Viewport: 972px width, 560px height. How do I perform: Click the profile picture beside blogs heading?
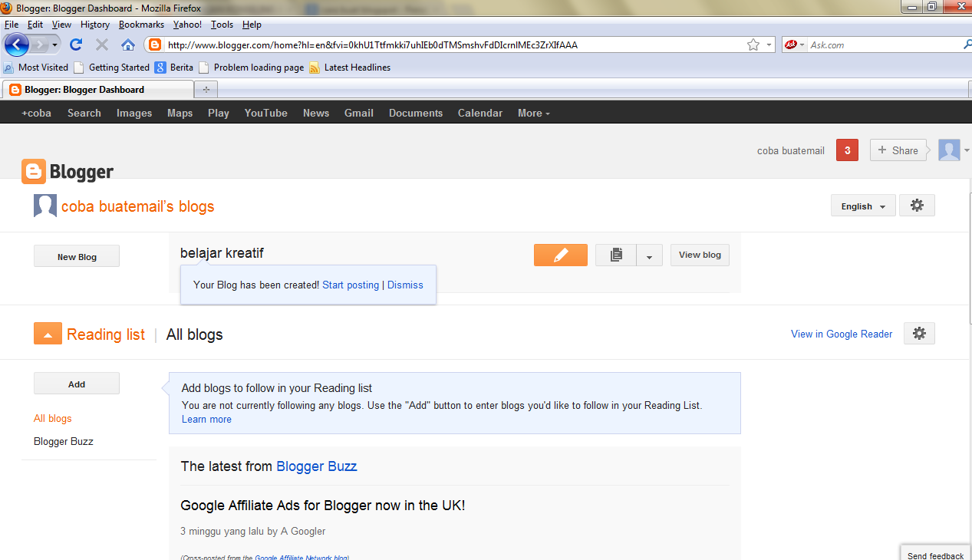(45, 206)
